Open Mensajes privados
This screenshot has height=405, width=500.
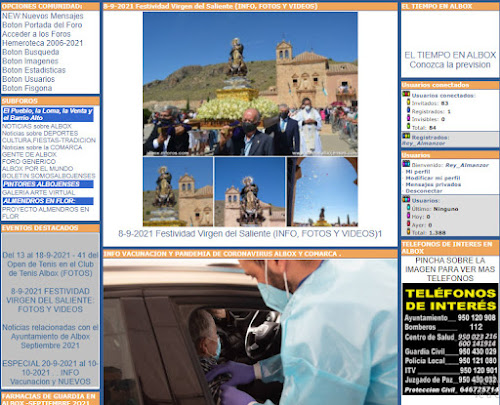[x=433, y=184]
